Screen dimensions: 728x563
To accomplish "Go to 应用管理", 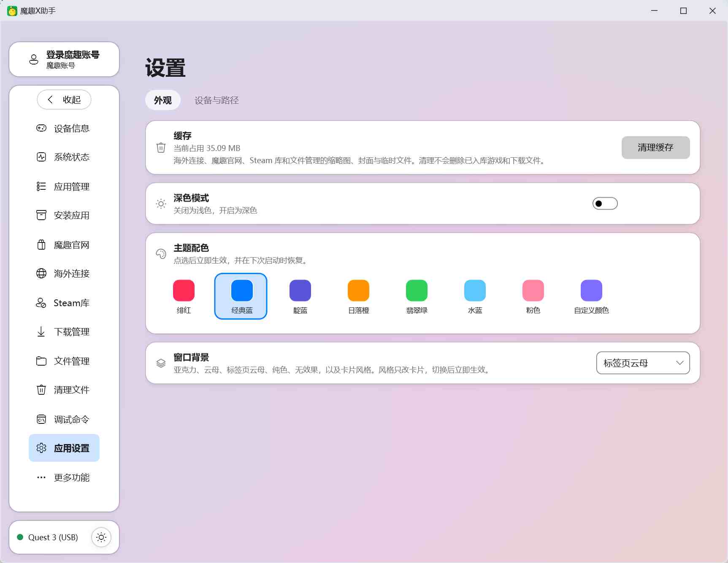I will pos(64,186).
